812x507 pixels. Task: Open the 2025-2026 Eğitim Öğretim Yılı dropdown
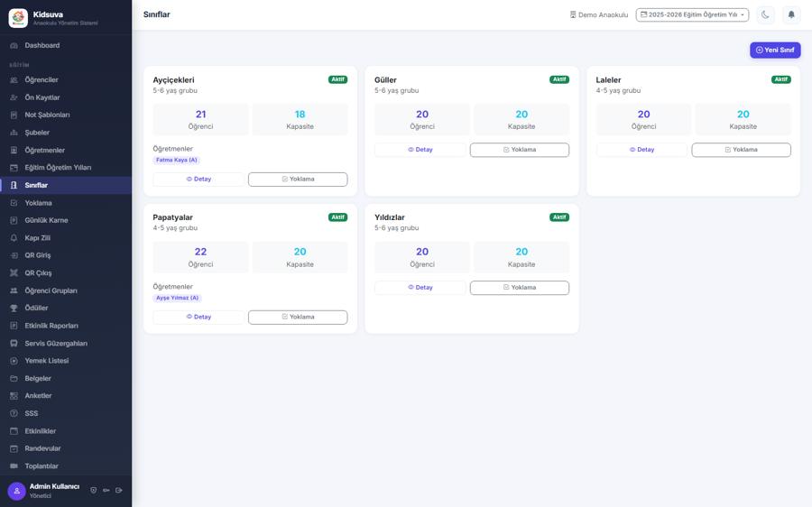(692, 15)
